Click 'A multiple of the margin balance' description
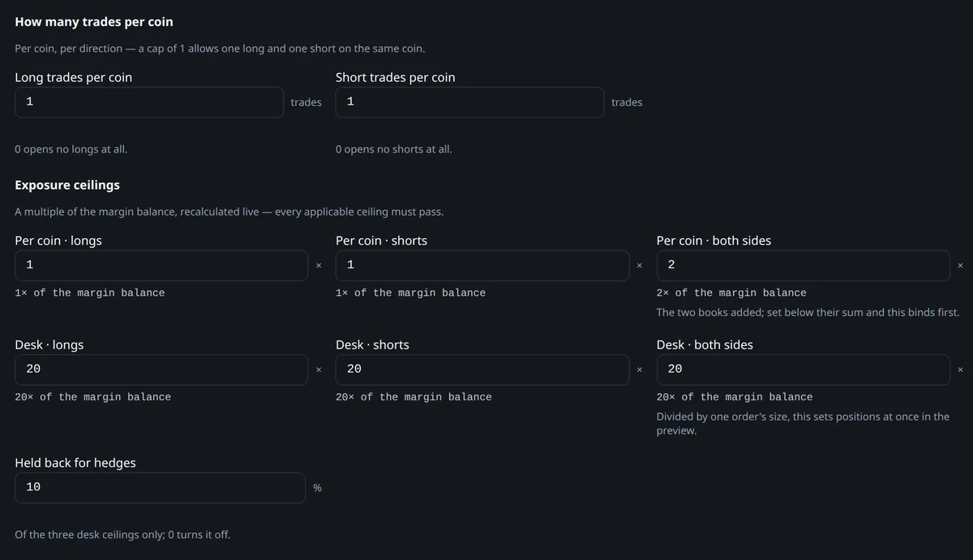 [229, 212]
